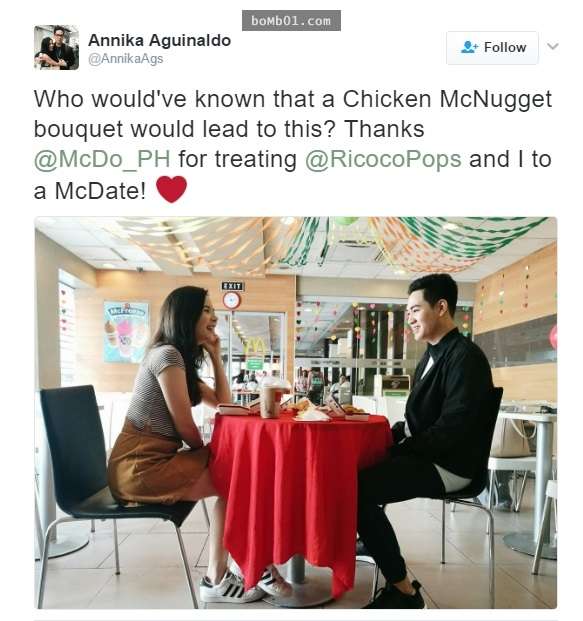
Task: Open Annika Aguinaldo's profile picture
Action: 56,48
